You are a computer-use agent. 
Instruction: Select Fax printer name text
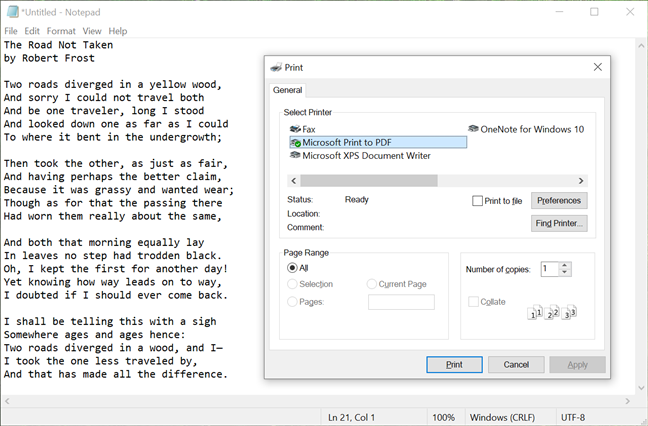pyautogui.click(x=309, y=129)
